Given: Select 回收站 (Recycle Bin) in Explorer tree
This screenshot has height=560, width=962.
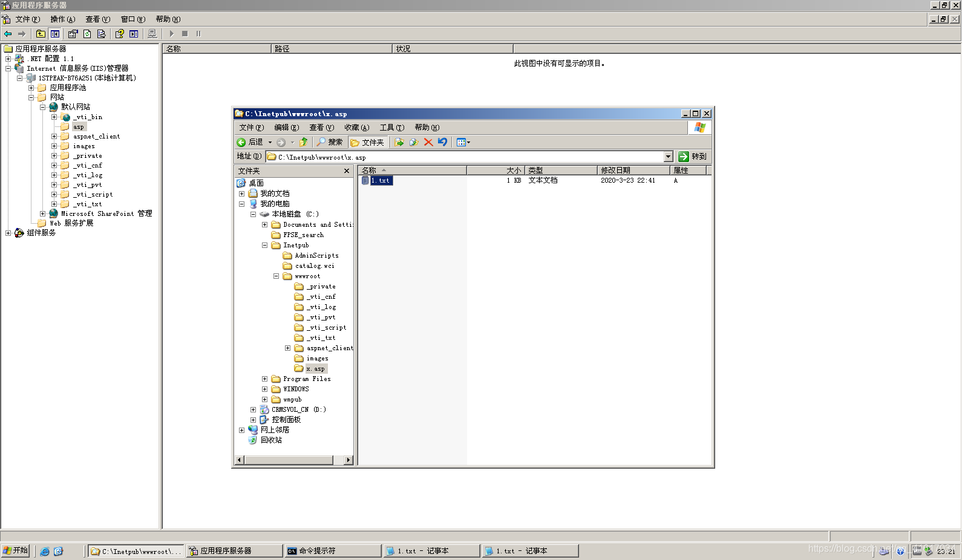Looking at the screenshot, I should [x=271, y=440].
